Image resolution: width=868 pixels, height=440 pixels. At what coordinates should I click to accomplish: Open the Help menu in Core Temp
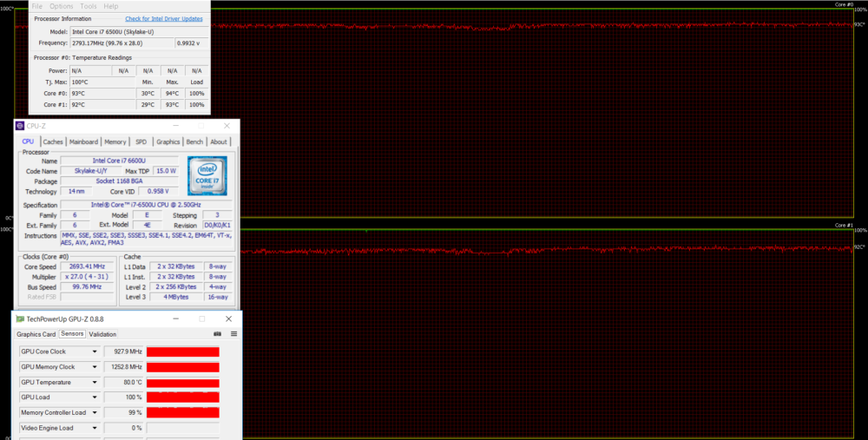[111, 6]
